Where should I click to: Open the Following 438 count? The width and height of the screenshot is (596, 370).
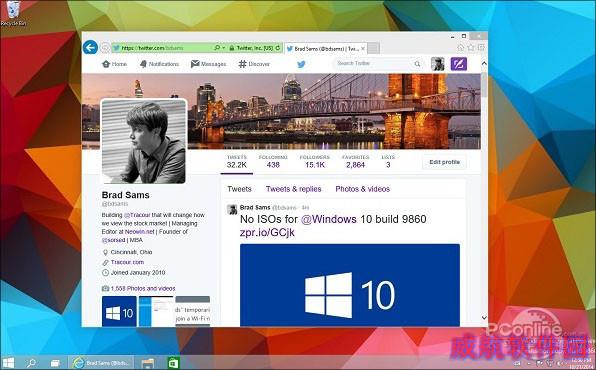[273, 162]
